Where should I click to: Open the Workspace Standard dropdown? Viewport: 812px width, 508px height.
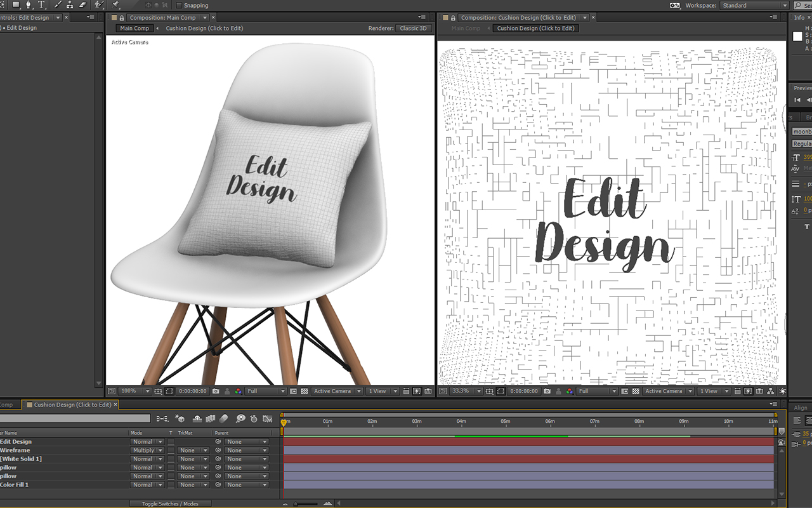point(754,6)
